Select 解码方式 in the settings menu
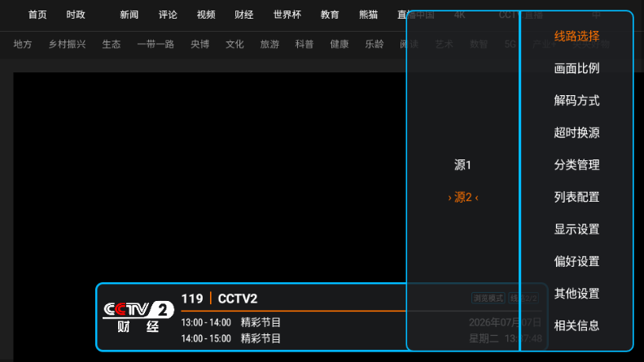 576,101
